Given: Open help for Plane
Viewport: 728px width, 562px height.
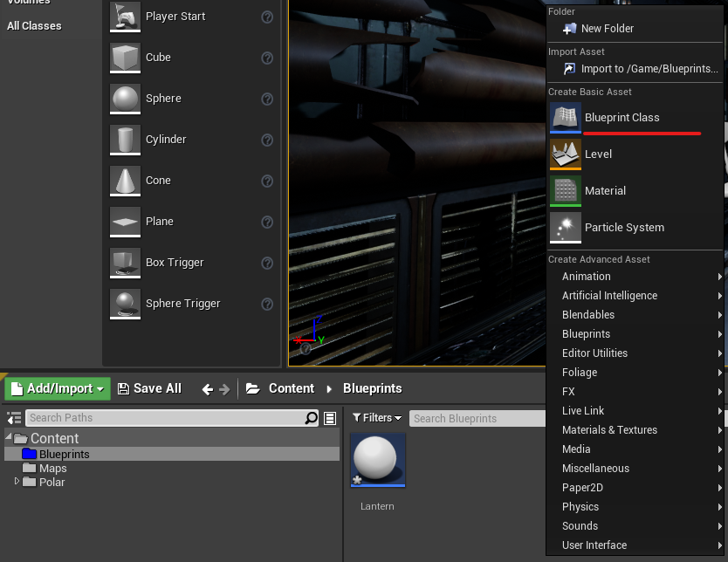Looking at the screenshot, I should point(267,223).
